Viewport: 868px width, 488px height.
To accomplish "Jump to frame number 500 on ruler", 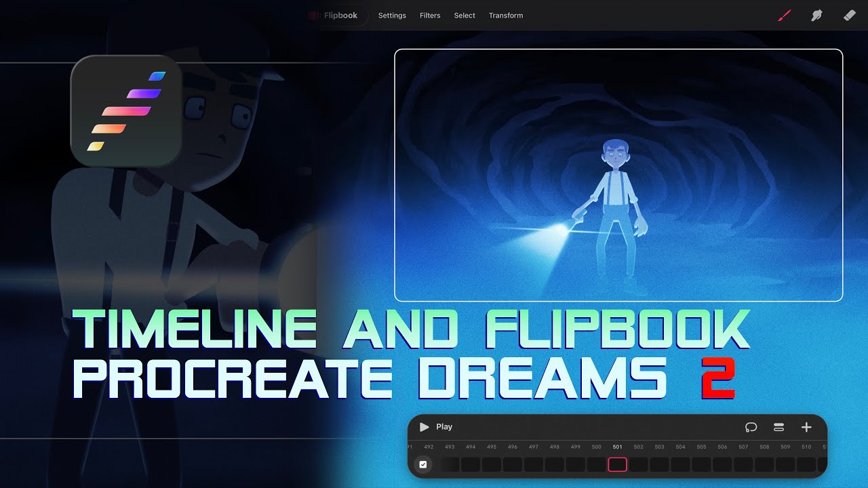I will click(597, 447).
